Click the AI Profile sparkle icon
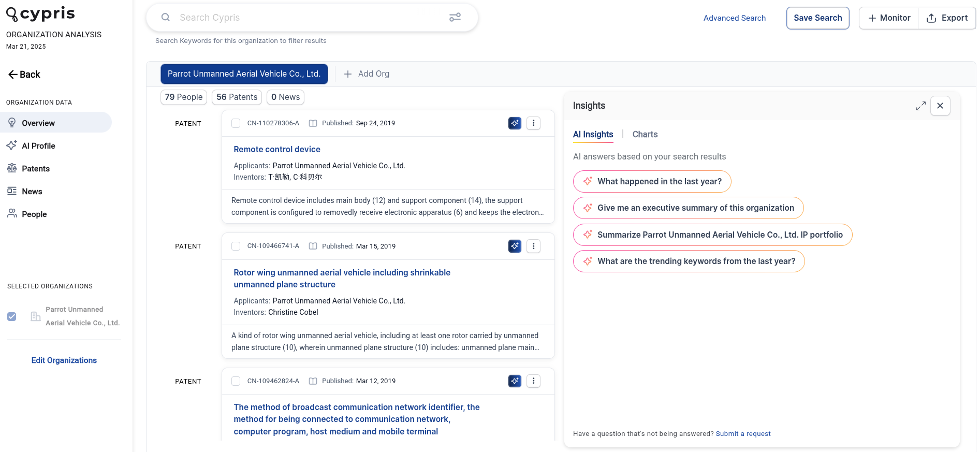 12,145
